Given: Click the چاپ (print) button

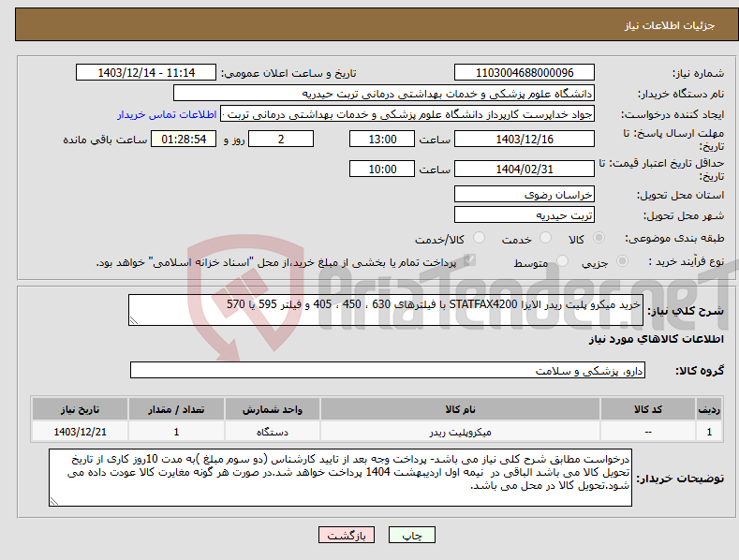Looking at the screenshot, I should pos(412,535).
